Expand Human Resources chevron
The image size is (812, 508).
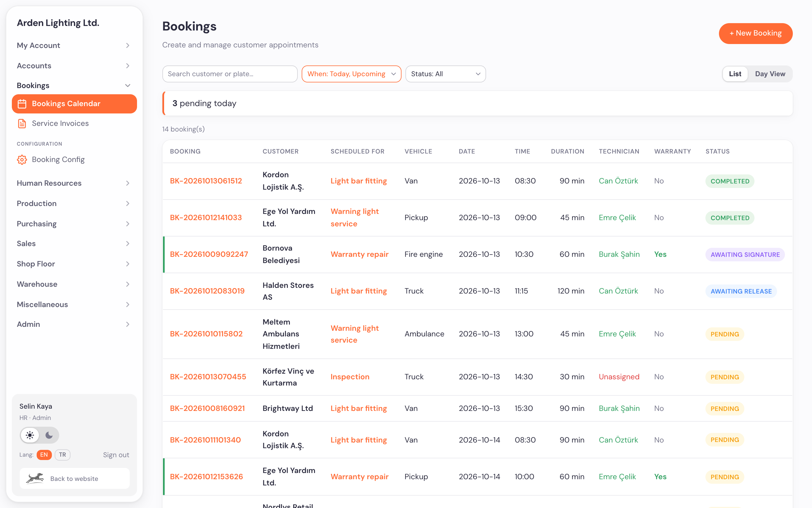(x=127, y=183)
